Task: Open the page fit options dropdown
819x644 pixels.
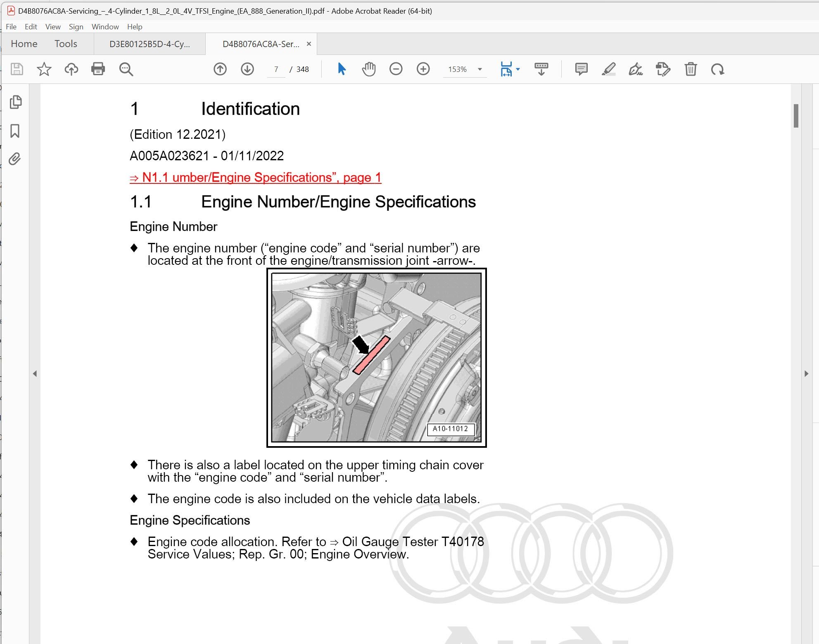Action: click(x=518, y=69)
